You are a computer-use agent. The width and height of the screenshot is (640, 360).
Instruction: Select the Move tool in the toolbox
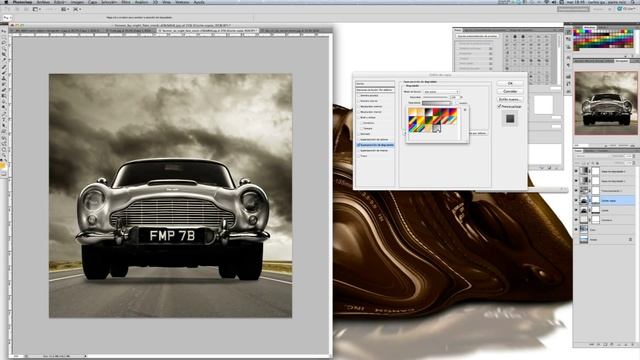point(4,32)
